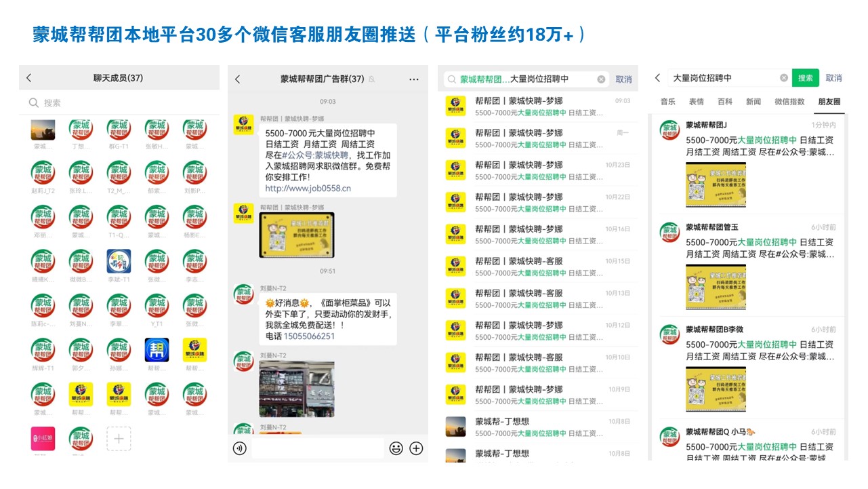The width and height of the screenshot is (868, 489).
Task: Open the search result dated 10月23日
Action: 538,170
